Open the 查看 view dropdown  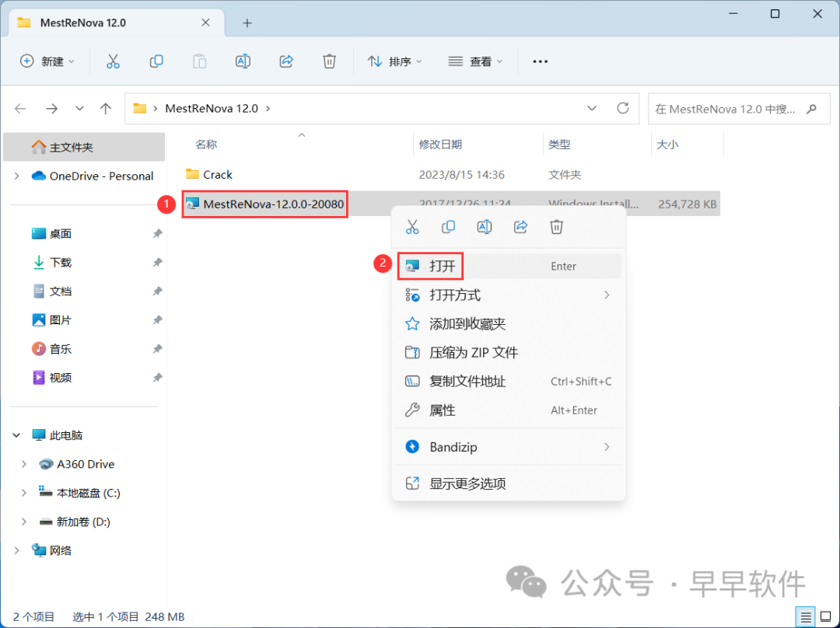pyautogui.click(x=476, y=61)
